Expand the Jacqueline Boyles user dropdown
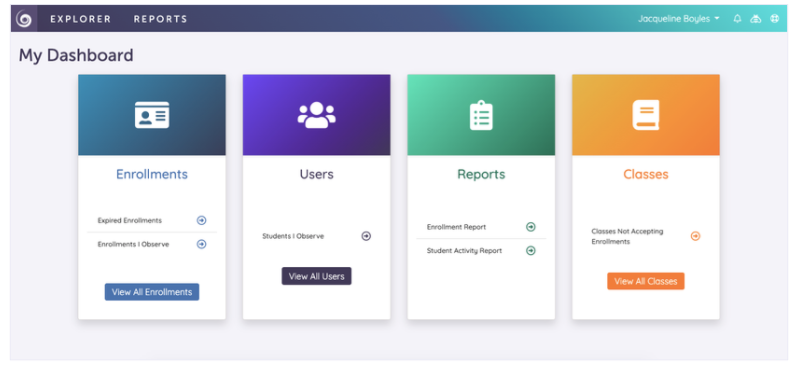This screenshot has width=806, height=371. point(679,18)
